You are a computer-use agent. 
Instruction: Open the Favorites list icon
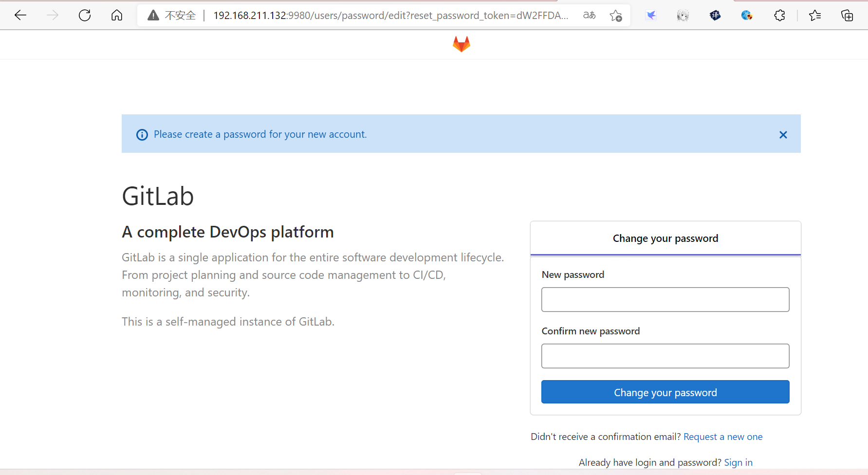pyautogui.click(x=815, y=16)
